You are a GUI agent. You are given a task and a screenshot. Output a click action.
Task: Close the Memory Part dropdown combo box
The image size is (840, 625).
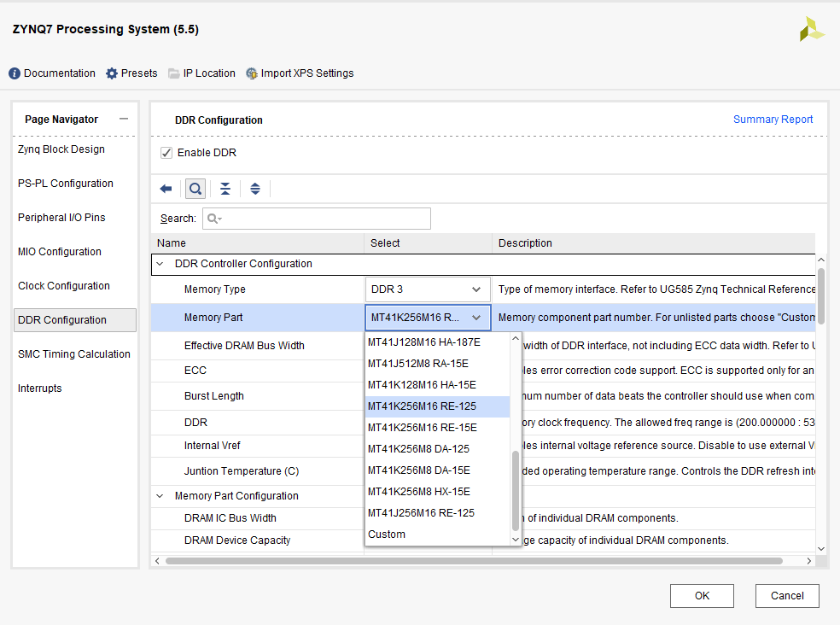428,318
